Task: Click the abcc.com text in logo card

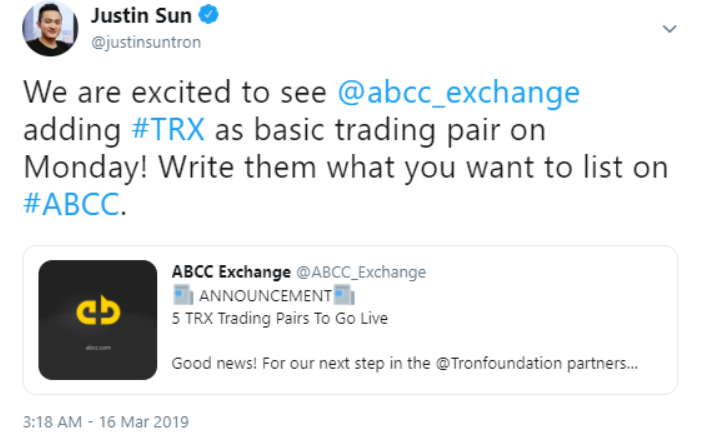Action: tap(98, 347)
